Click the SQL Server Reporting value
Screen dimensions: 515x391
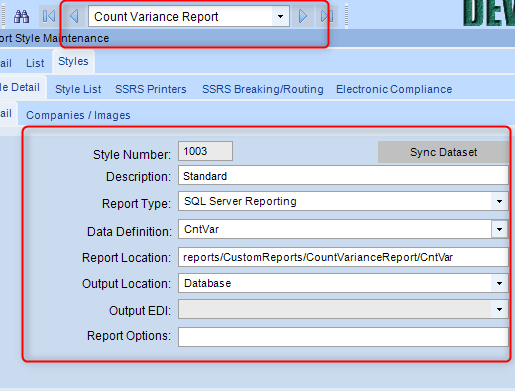click(240, 201)
